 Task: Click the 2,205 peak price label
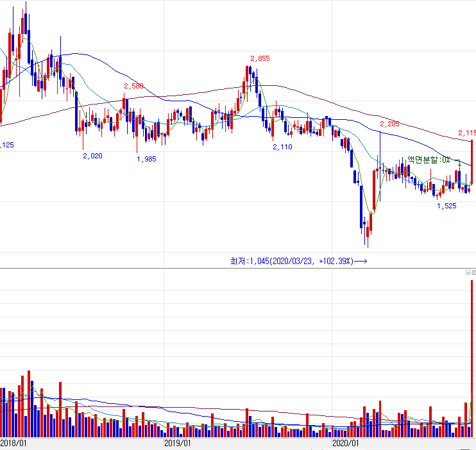point(389,124)
